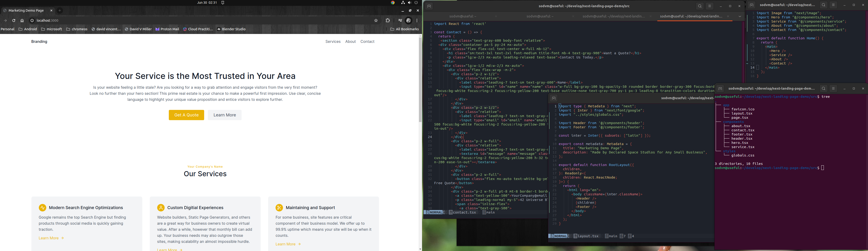Follow Learn More under Maintaining and Support

288,244
